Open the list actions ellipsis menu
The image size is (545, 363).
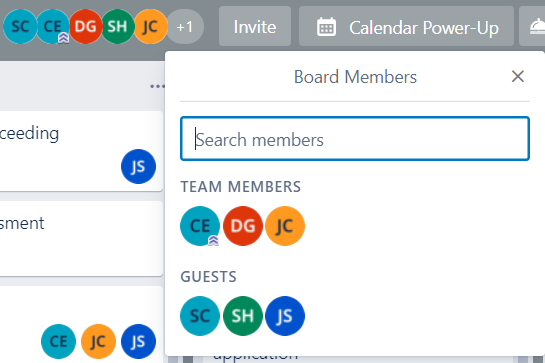157,86
